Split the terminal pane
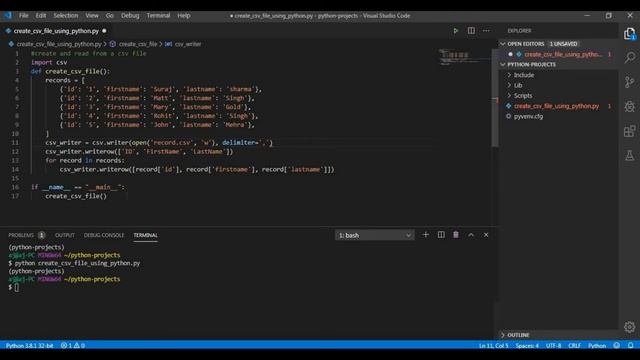Image resolution: width=640 pixels, height=360 pixels. tap(441, 235)
